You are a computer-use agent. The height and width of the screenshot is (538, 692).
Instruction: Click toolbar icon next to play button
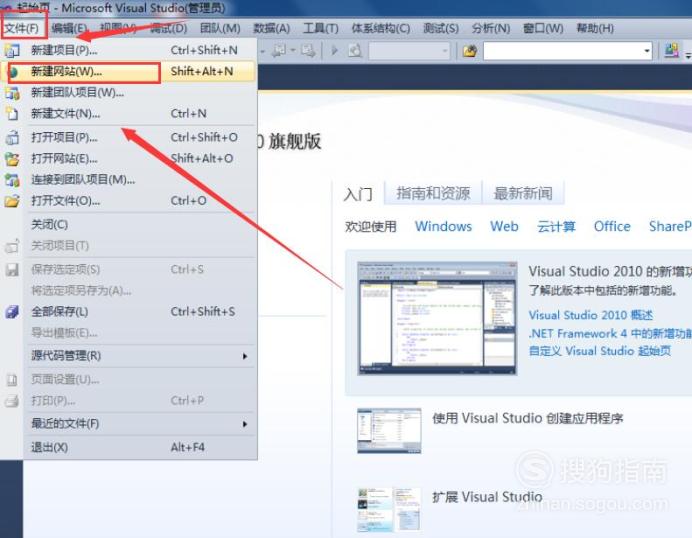(354, 51)
